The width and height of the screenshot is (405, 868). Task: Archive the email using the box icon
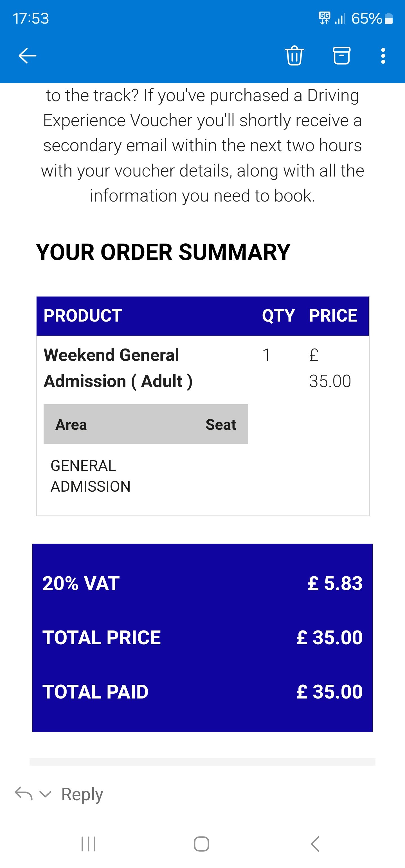coord(342,56)
